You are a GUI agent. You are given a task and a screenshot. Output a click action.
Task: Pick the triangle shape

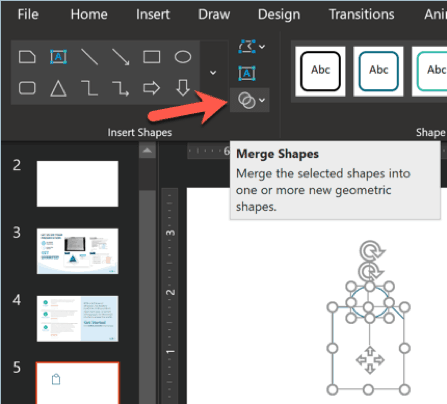[58, 89]
